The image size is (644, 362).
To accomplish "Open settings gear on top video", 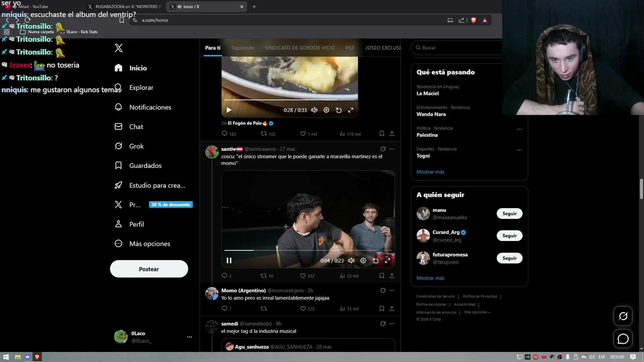I will 326,110.
